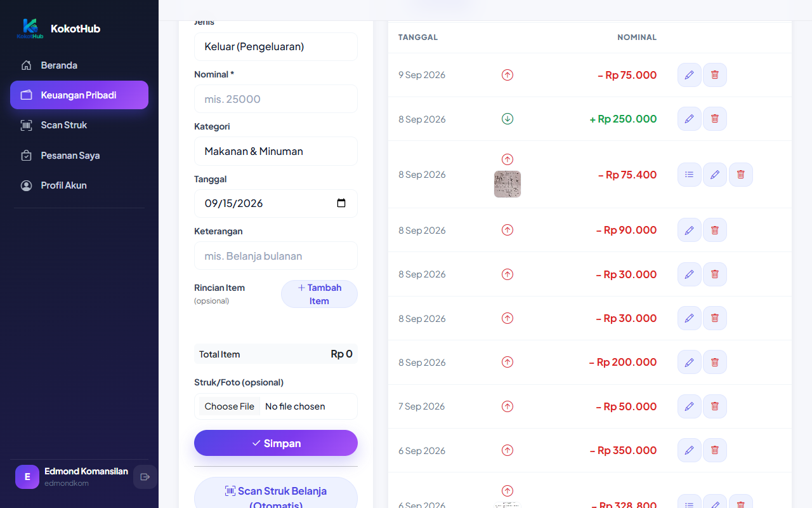Image resolution: width=812 pixels, height=508 pixels.
Task: Edit the Rp 200.000 transaction
Action: coord(689,362)
